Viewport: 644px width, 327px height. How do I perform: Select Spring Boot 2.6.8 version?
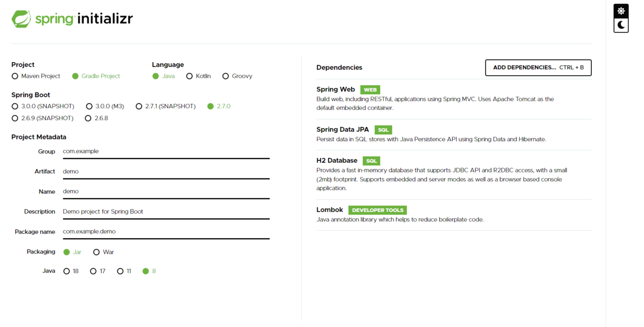97,118
